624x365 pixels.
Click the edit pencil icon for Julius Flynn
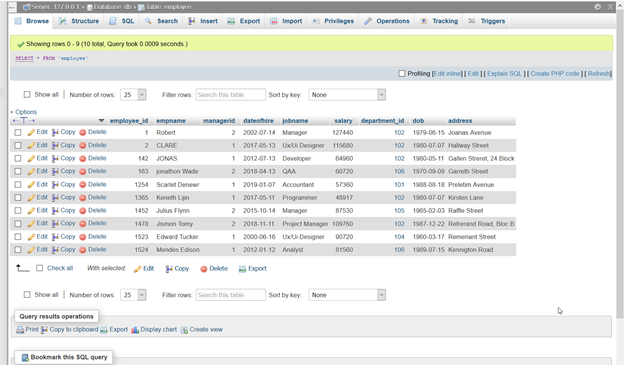[31, 211]
